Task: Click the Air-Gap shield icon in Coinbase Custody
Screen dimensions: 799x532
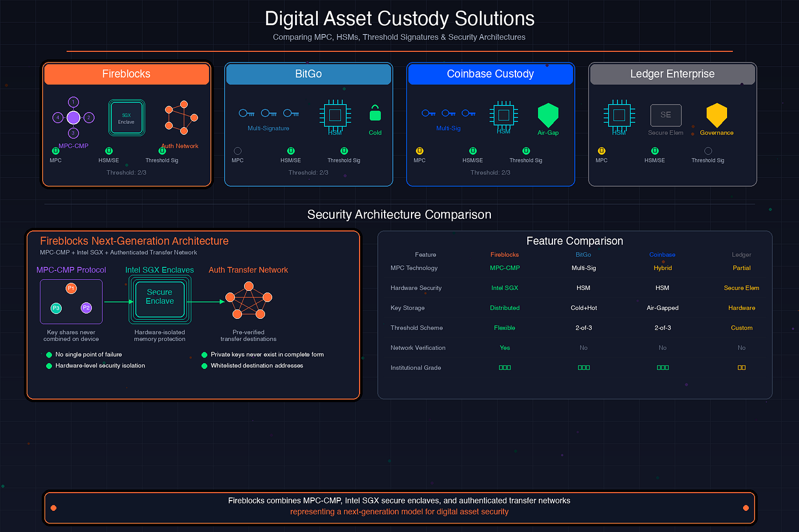Action: [547, 116]
